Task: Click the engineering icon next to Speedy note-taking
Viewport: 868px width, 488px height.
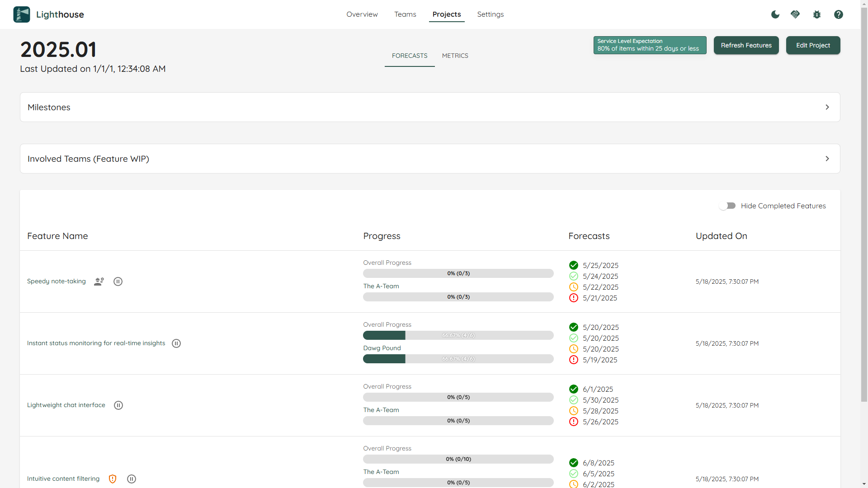Action: click(99, 281)
